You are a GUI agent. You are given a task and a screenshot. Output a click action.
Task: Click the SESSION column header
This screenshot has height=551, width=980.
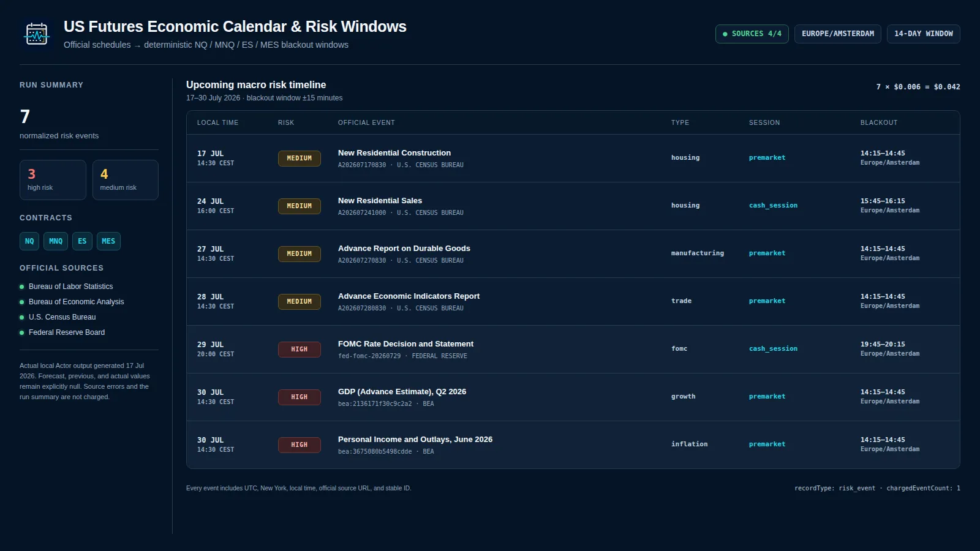[764, 122]
